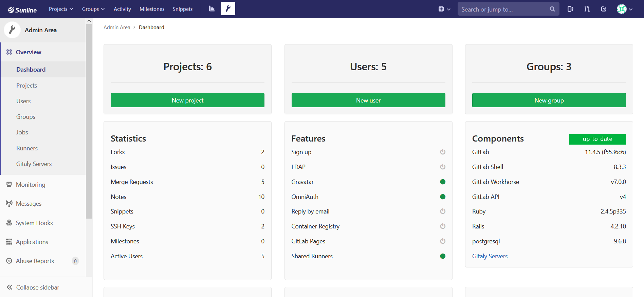Click the Overview grid icon

[x=9, y=52]
